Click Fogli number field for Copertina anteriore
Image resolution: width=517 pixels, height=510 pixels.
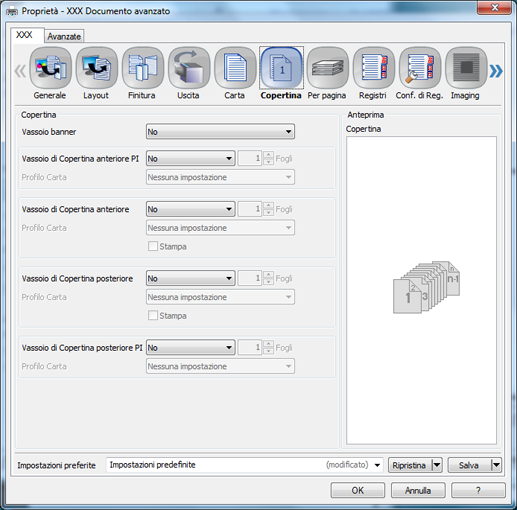pyautogui.click(x=250, y=209)
